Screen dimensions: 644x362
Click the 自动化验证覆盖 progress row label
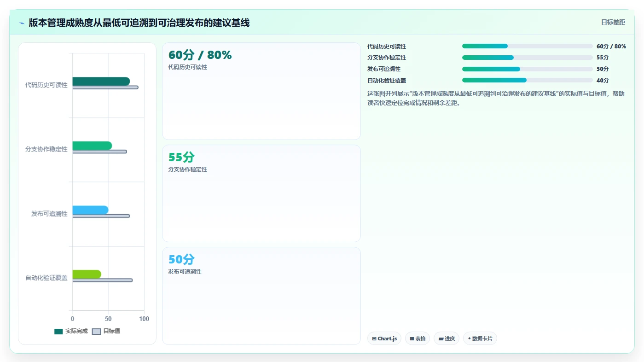[x=387, y=81]
